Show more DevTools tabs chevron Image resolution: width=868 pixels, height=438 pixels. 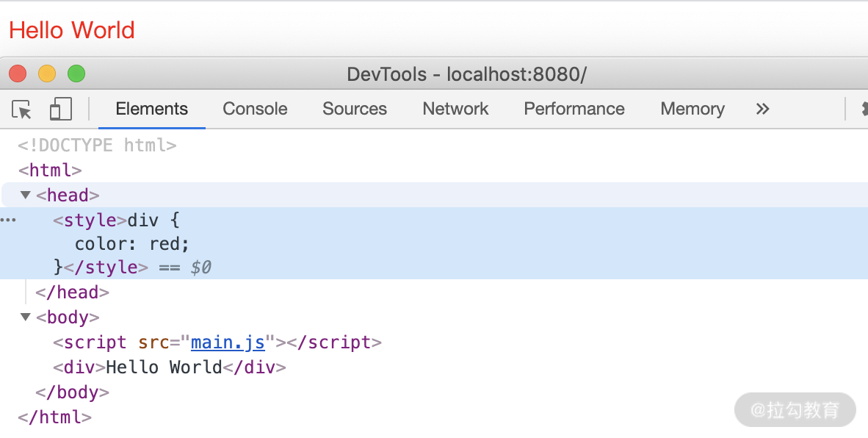pos(762,109)
